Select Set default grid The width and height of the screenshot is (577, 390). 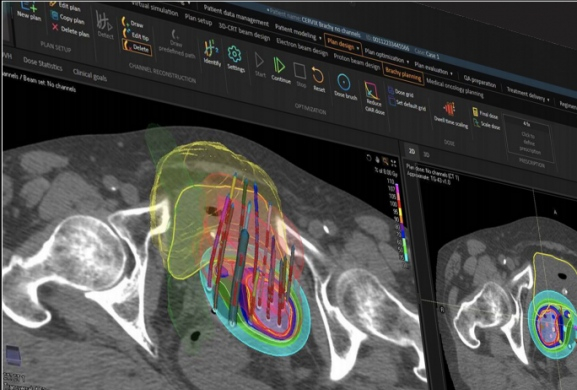407,105
